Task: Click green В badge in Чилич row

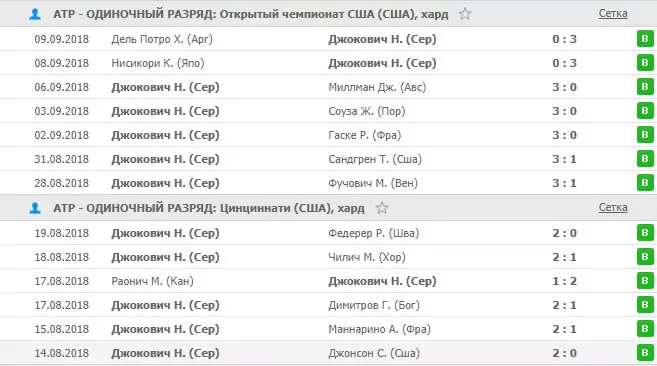Action: point(645,257)
